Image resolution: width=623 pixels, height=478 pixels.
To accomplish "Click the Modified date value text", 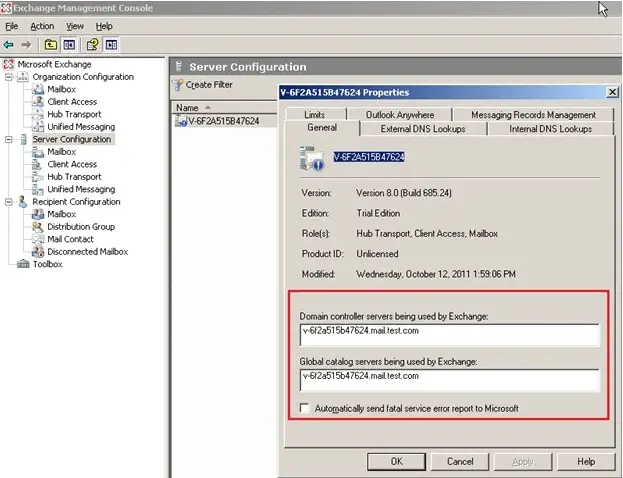I will (x=436, y=274).
